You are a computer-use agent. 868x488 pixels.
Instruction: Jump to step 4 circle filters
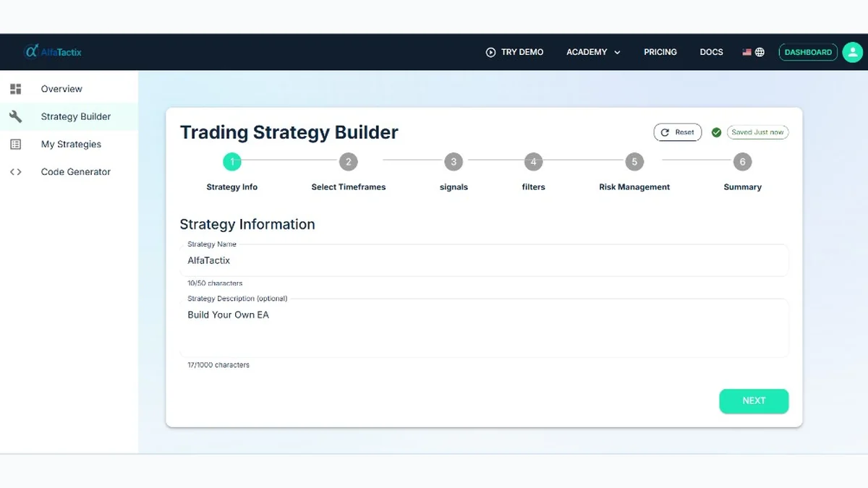(x=533, y=162)
